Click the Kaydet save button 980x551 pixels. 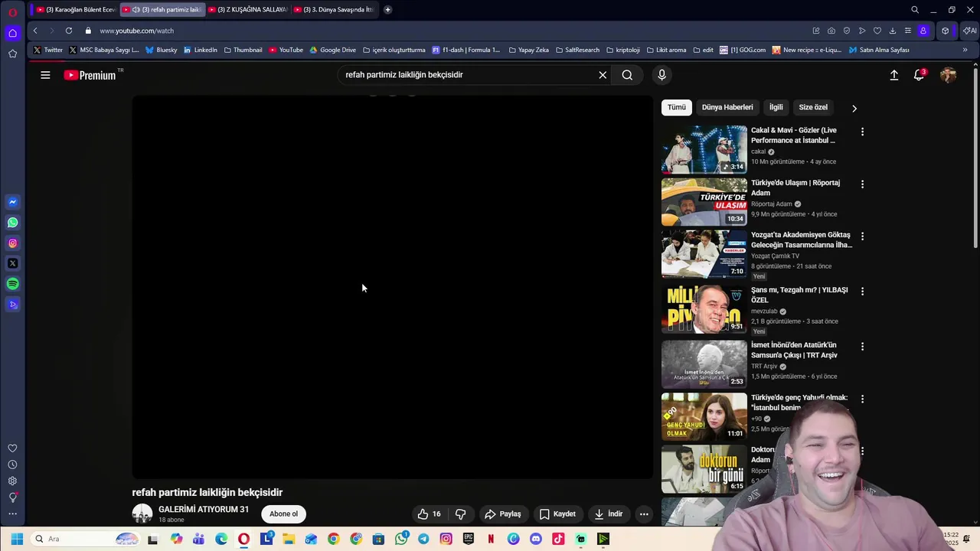(557, 514)
